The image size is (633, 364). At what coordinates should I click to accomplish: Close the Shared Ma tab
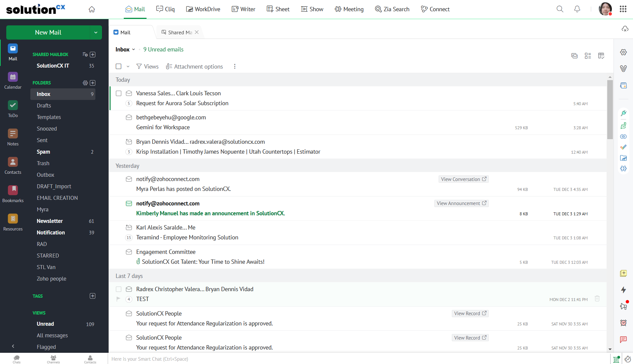[197, 32]
